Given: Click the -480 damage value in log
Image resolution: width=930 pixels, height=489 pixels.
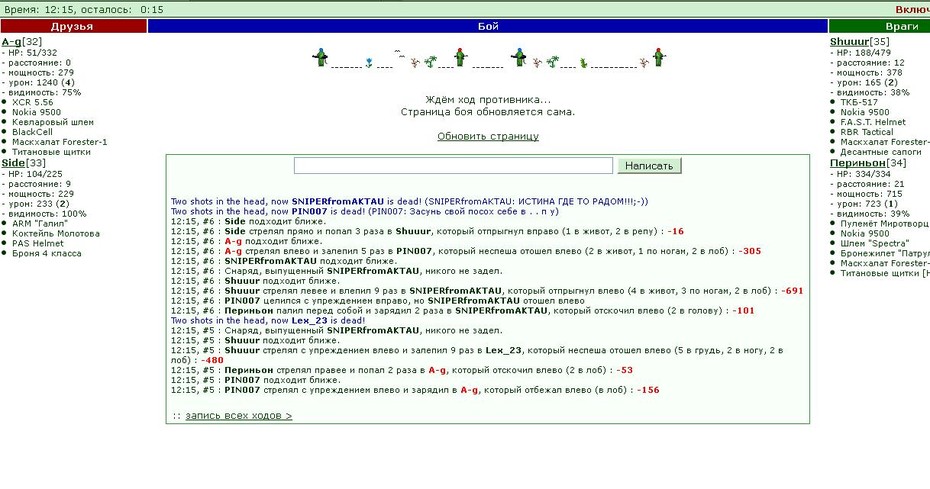Looking at the screenshot, I should tap(212, 360).
